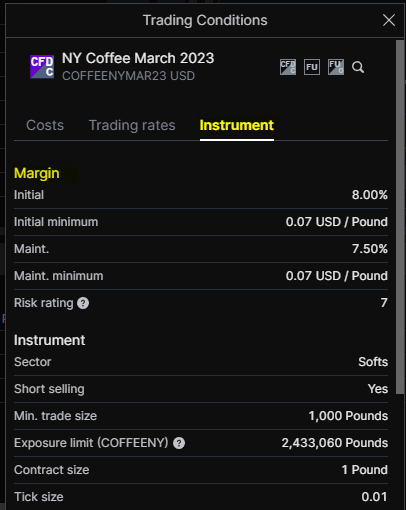This screenshot has height=510, width=406.
Task: Click the purple CFD C instrument logo
Action: coord(42,67)
